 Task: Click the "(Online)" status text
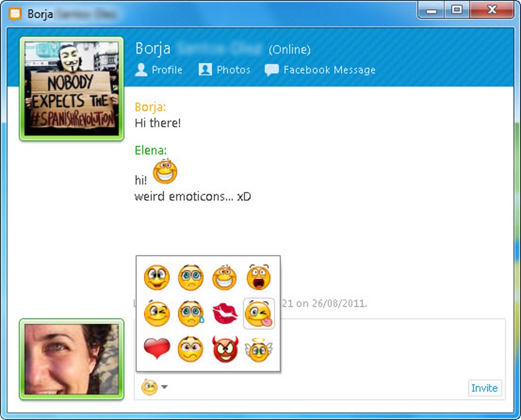pyautogui.click(x=290, y=50)
